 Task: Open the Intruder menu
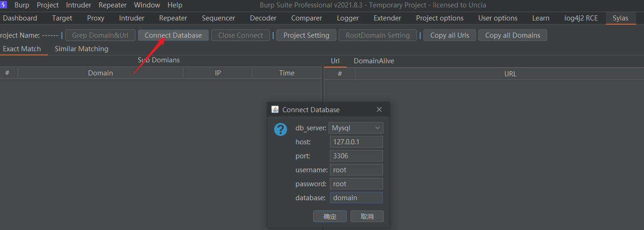click(79, 5)
